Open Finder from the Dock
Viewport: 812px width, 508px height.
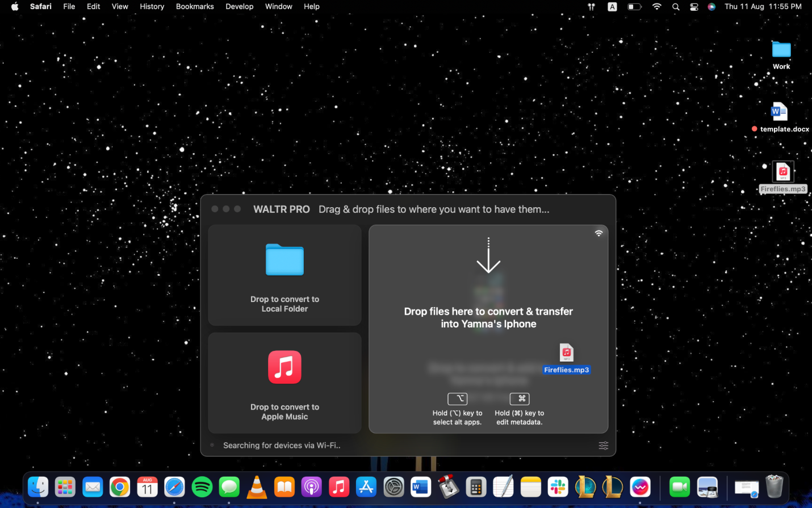tap(38, 487)
